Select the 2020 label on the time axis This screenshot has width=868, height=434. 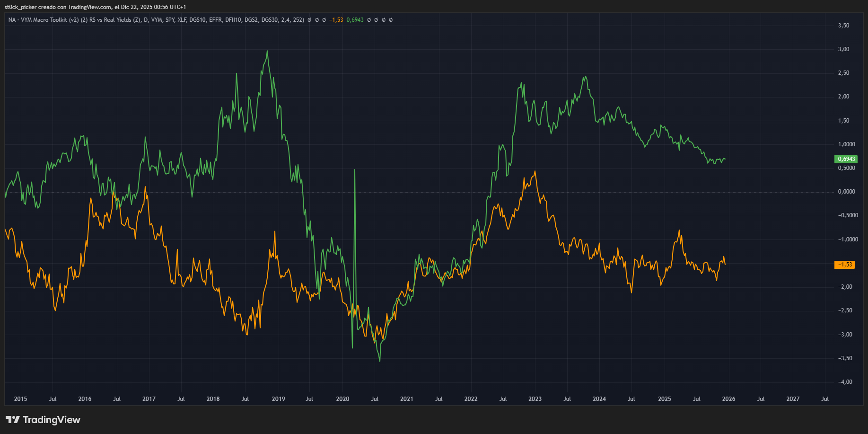(343, 399)
